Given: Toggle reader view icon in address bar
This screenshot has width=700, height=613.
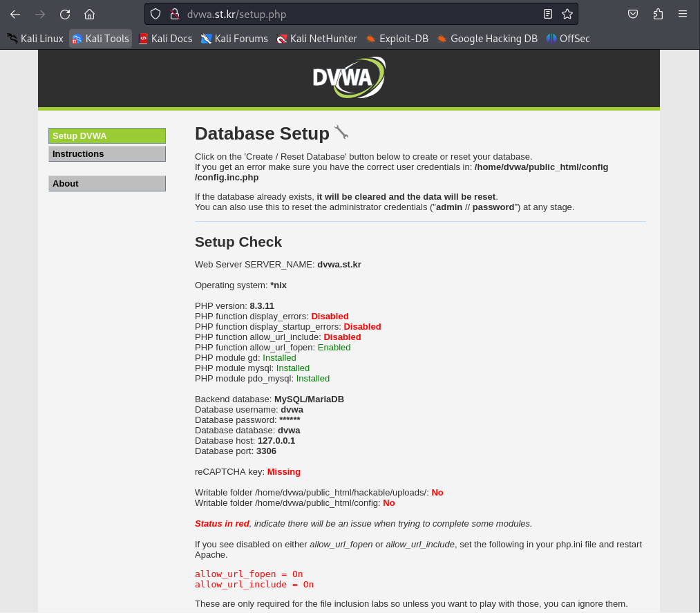Looking at the screenshot, I should (548, 15).
